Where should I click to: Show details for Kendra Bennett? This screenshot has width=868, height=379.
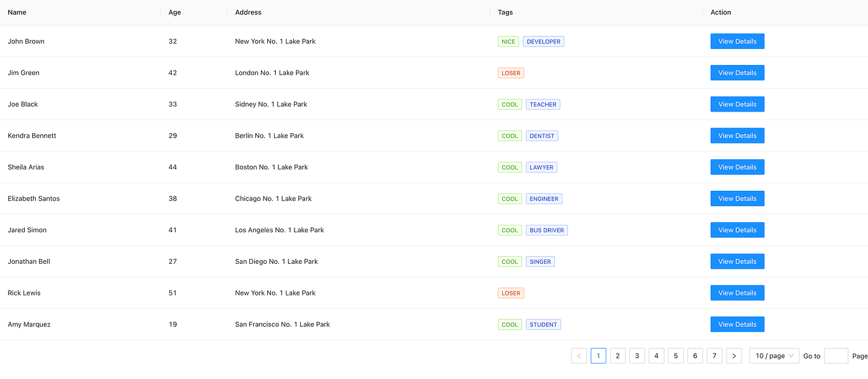pyautogui.click(x=737, y=136)
